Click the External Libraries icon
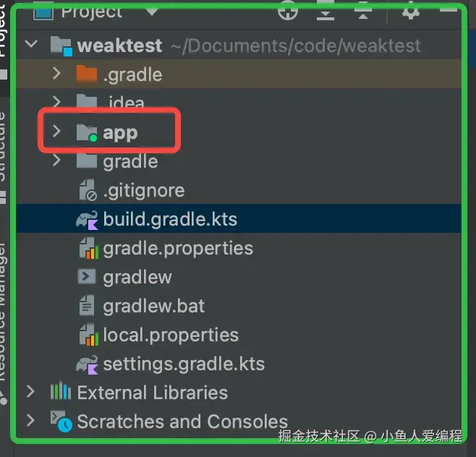The height and width of the screenshot is (457, 476). pyautogui.click(x=60, y=393)
